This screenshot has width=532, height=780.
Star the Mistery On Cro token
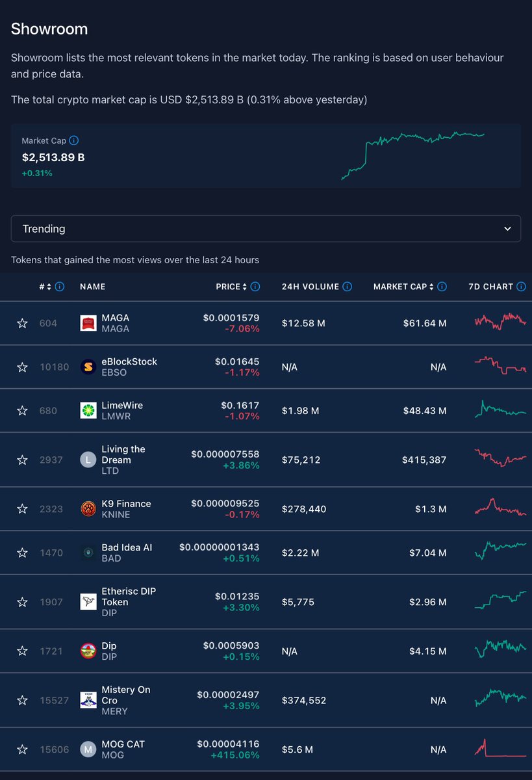[x=22, y=700]
